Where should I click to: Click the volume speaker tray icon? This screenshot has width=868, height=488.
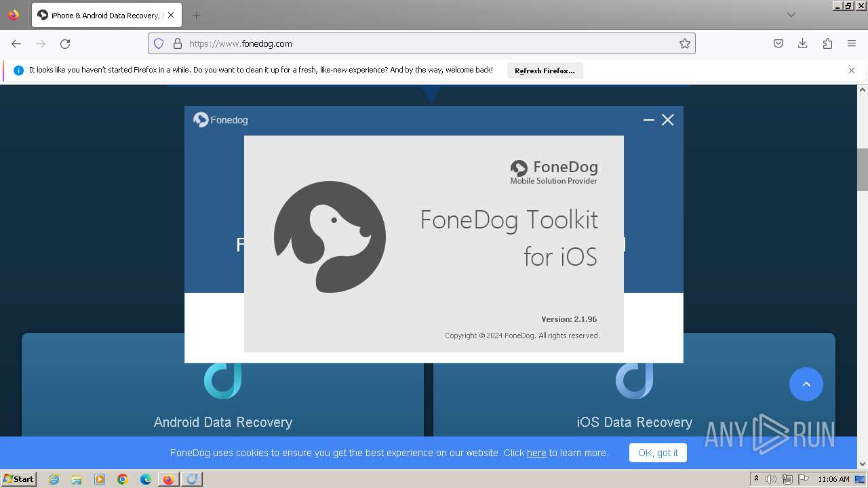point(771,479)
